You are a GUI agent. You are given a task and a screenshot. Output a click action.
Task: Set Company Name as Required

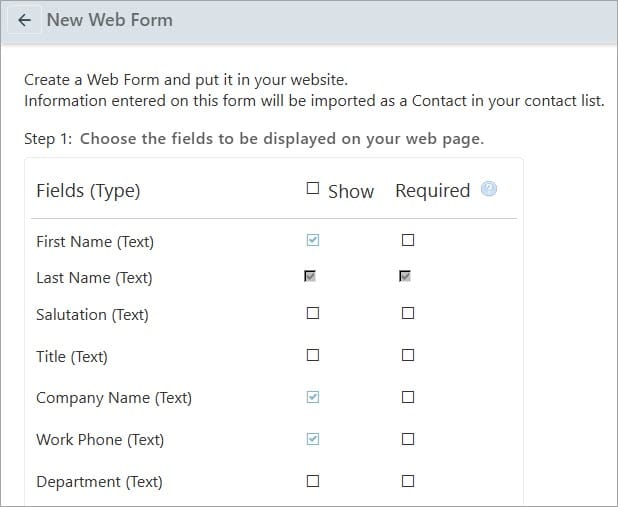point(407,397)
